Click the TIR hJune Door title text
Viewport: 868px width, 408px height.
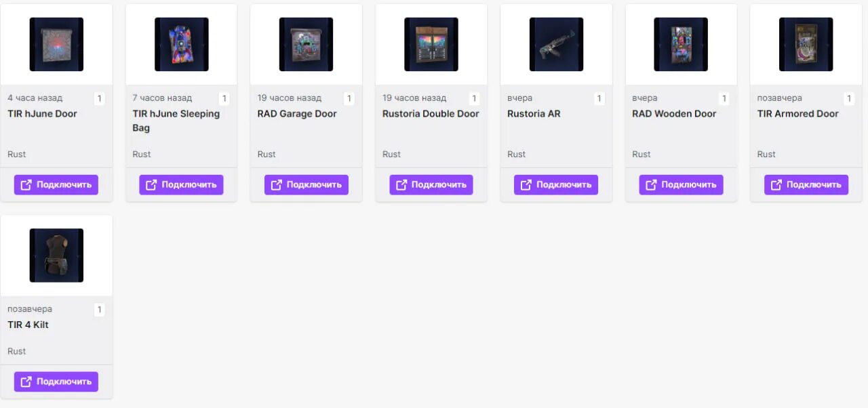click(x=42, y=114)
